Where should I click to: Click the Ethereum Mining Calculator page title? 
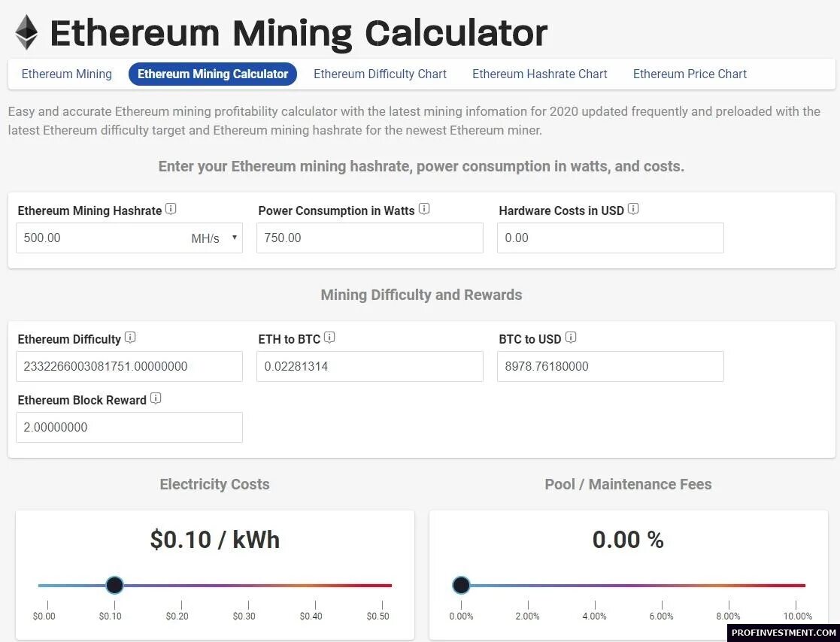(x=299, y=33)
